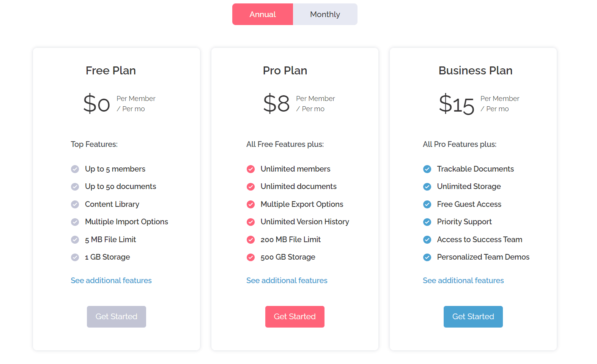Expand additional features for Pro Plan

point(287,280)
